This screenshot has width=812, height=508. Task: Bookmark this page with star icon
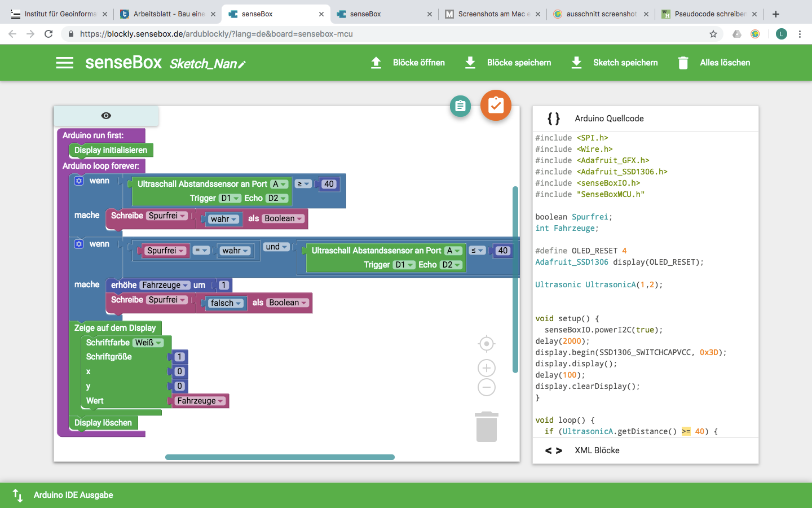713,34
